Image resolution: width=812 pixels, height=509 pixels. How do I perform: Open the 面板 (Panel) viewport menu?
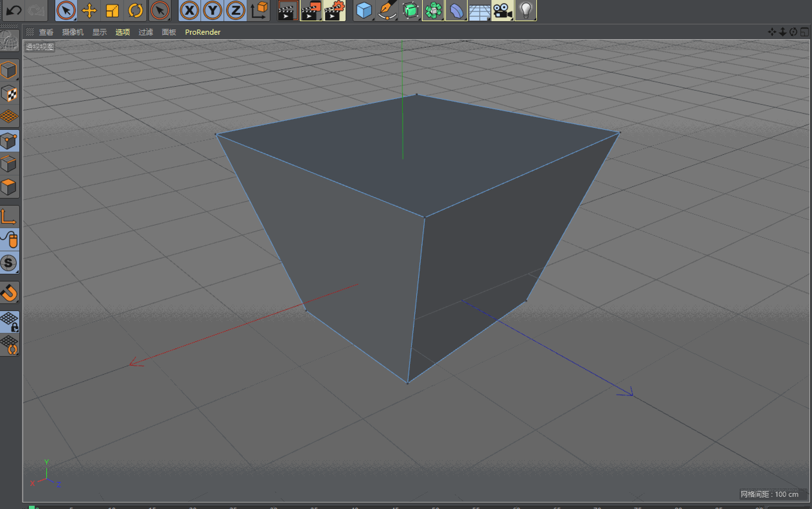point(169,32)
